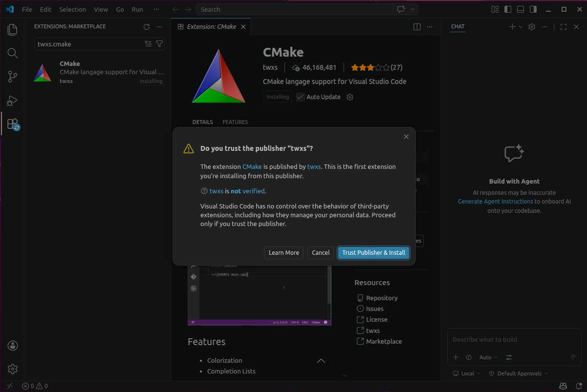This screenshot has height=392, width=587.
Task: Open the Run menu
Action: tap(137, 9)
